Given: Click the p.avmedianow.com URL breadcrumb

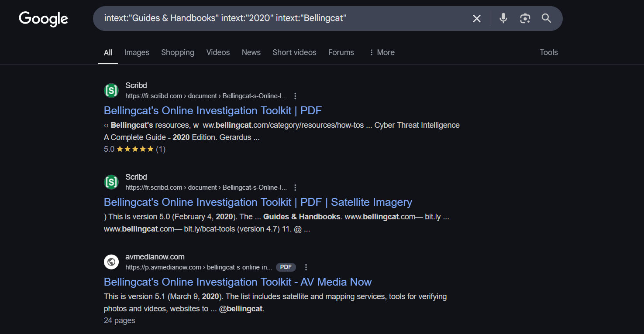Looking at the screenshot, I should (x=199, y=267).
